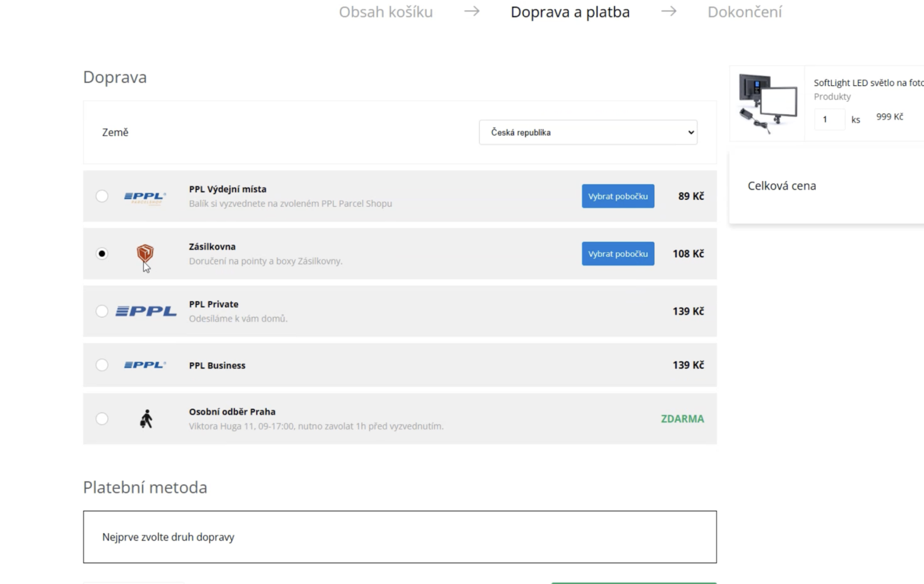The image size is (924, 584).
Task: Open the SoftLight LED světlo product link
Action: pyautogui.click(x=868, y=83)
